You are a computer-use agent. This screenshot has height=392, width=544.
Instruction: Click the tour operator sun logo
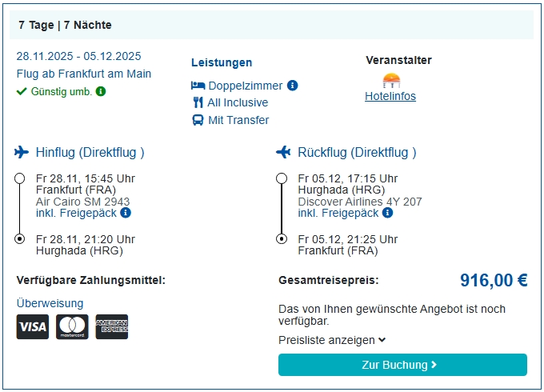(391, 80)
